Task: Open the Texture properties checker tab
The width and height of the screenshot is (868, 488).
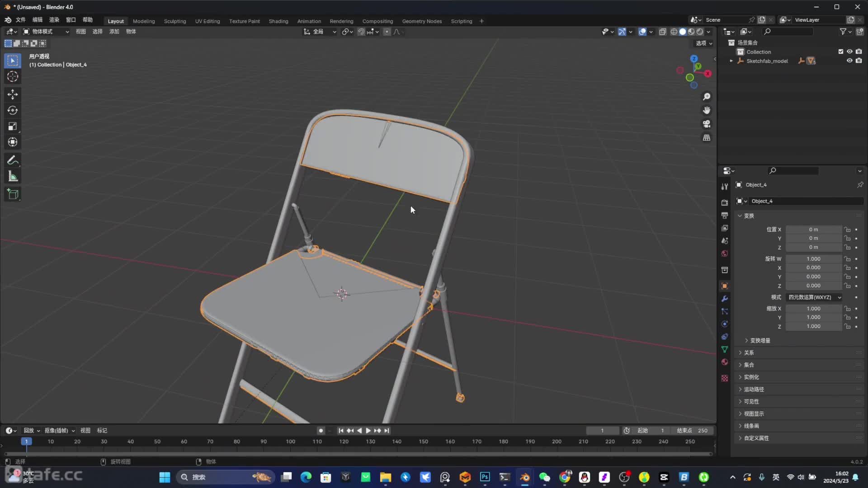Action: 725,378
